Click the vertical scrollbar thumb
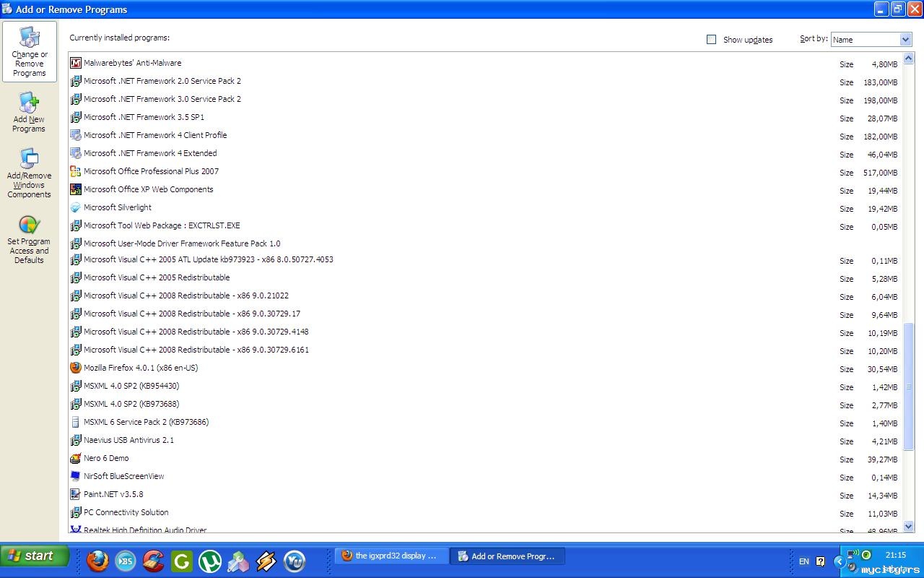 point(909,387)
